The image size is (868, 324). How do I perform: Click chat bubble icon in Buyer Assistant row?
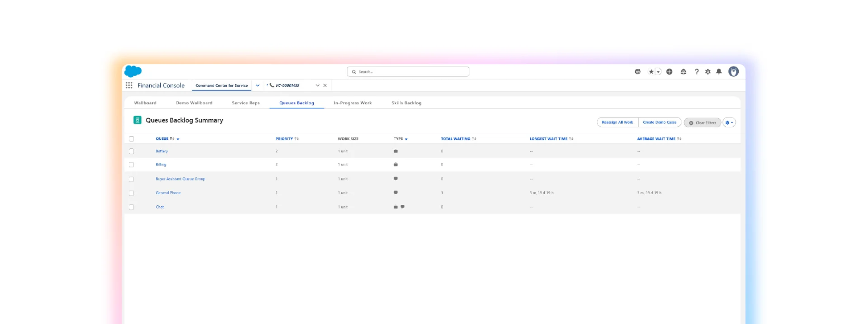396,179
